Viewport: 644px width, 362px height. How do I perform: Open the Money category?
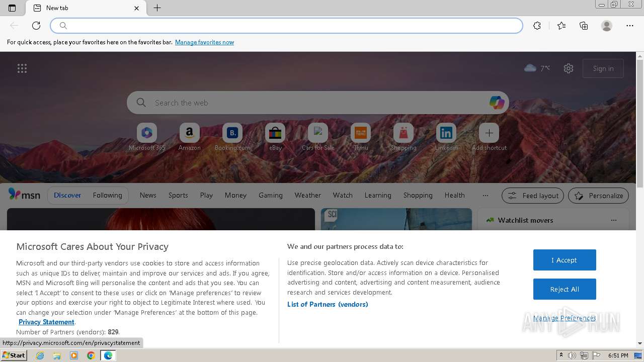pyautogui.click(x=235, y=195)
